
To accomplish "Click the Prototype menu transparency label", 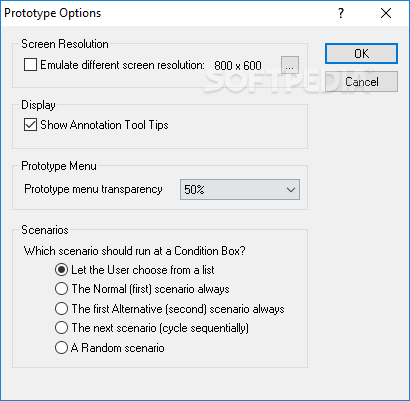I will coord(93,189).
